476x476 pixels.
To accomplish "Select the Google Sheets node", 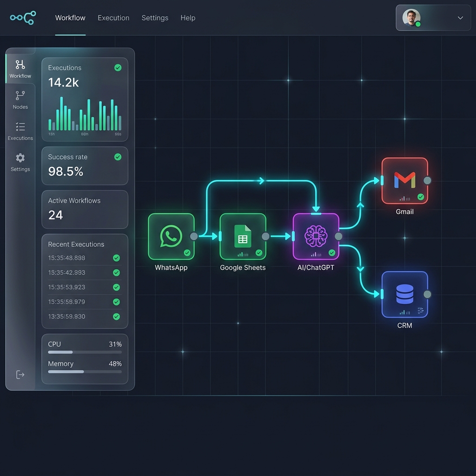I will tap(243, 237).
